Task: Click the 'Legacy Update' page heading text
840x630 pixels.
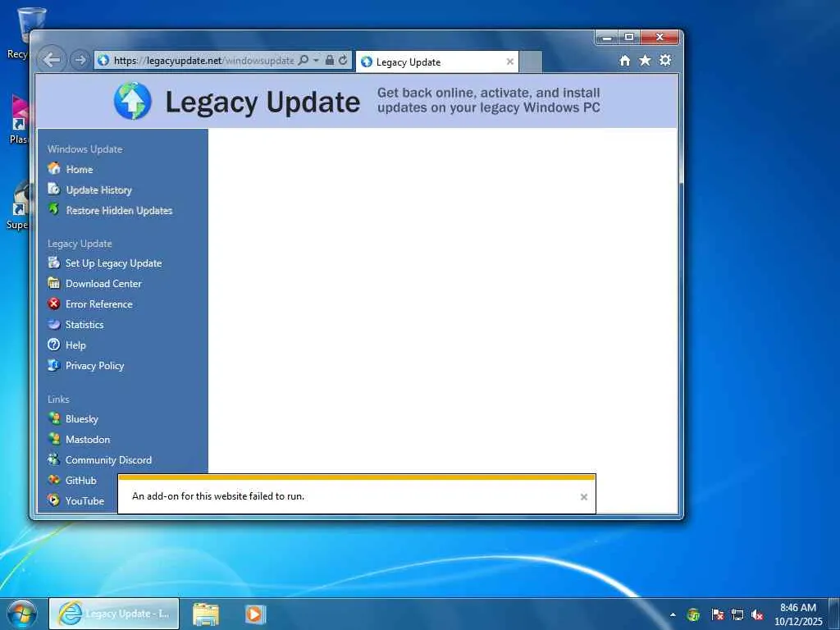Action: 262,102
